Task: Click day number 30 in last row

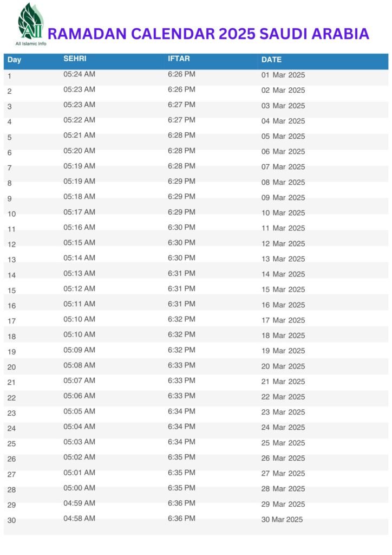Action: pos(12,520)
